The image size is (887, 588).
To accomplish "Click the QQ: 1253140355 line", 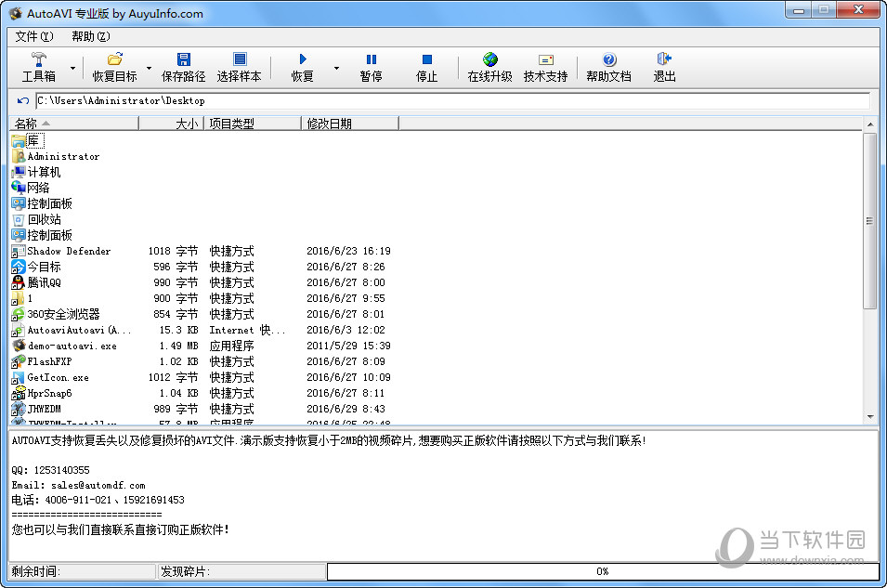I will click(50, 470).
